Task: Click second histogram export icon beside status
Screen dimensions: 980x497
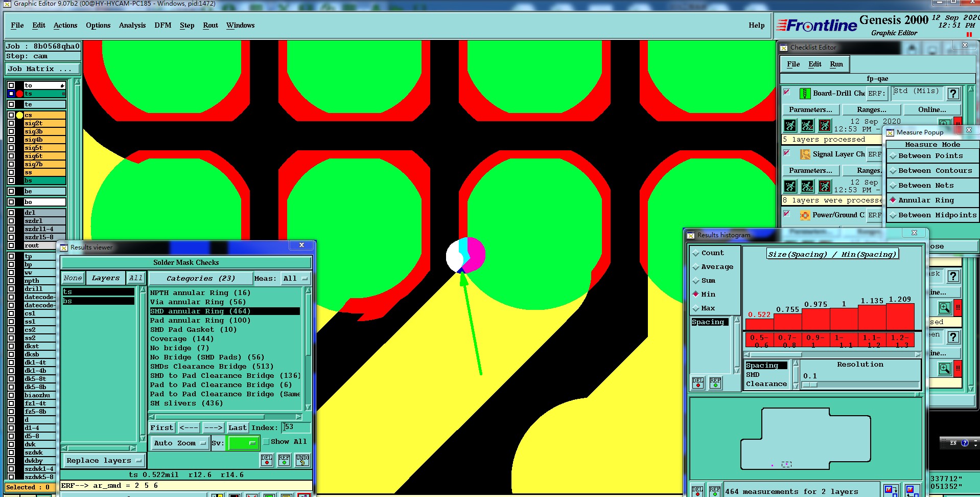Action: pyautogui.click(x=912, y=491)
